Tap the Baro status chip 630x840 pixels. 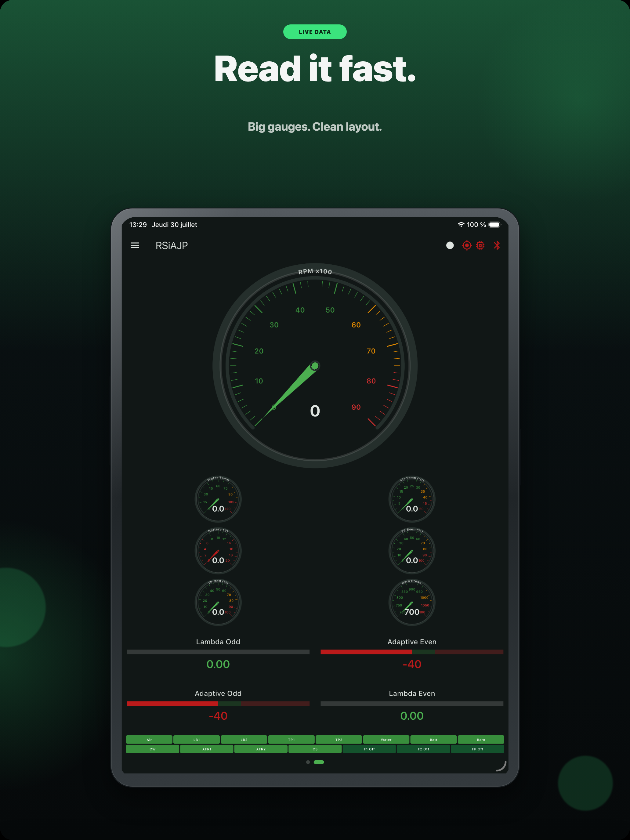click(x=481, y=739)
